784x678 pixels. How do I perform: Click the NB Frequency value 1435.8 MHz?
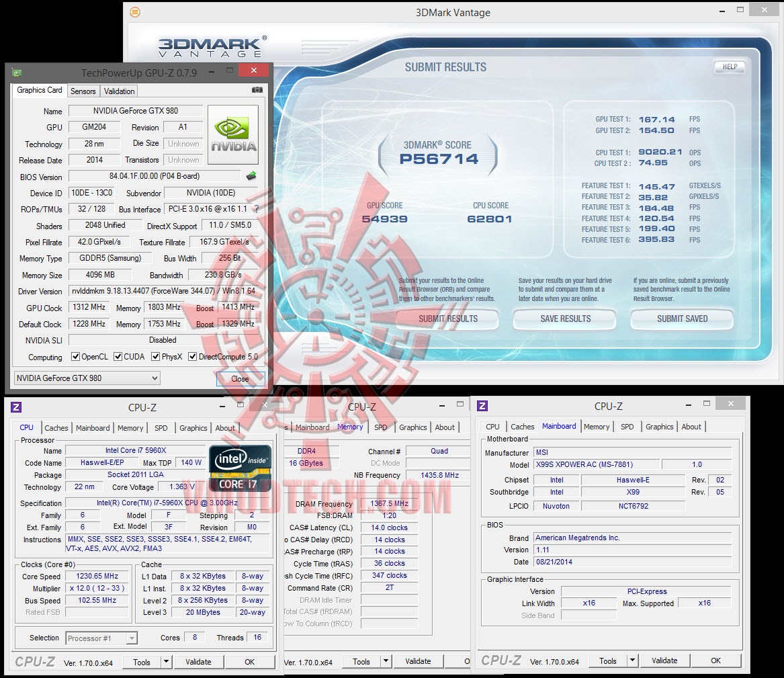[x=439, y=475]
